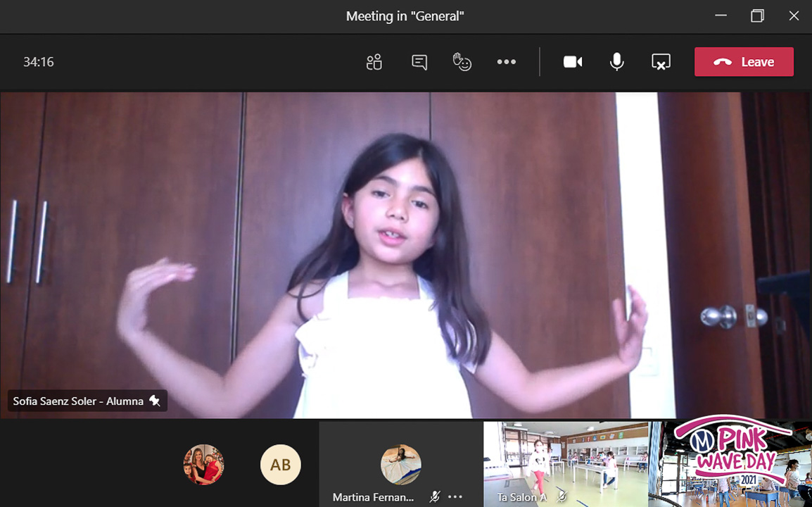Leave the meeting
Viewport: 812px width, 507px height.
tap(744, 62)
